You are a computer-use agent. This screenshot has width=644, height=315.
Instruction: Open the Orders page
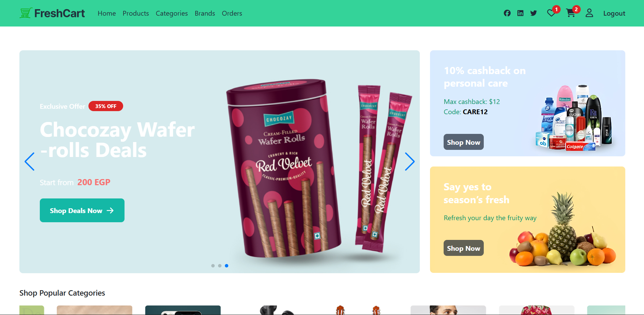pyautogui.click(x=232, y=13)
